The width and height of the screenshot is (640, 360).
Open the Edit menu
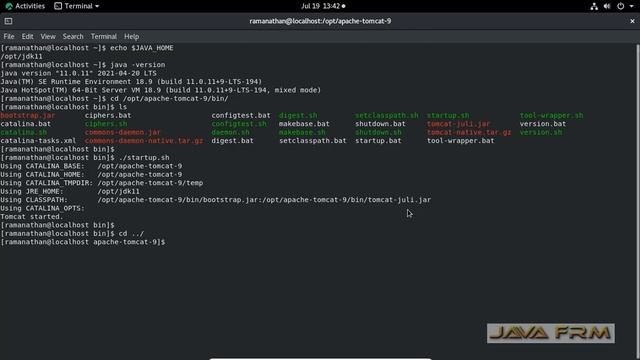[27, 36]
